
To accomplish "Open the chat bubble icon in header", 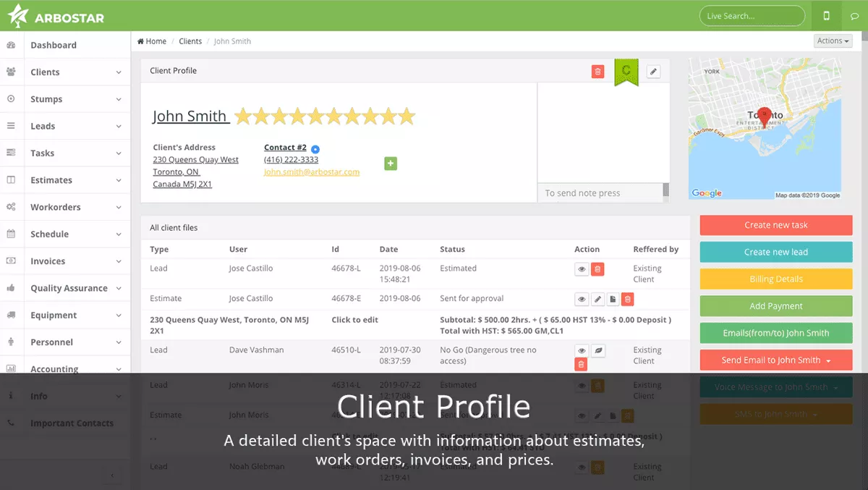I will pyautogui.click(x=854, y=16).
